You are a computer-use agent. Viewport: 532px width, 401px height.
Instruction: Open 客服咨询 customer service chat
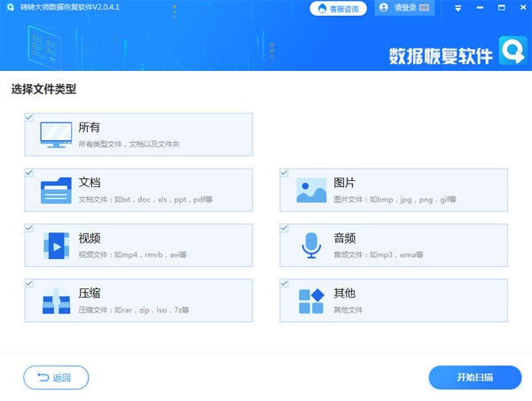click(x=337, y=8)
